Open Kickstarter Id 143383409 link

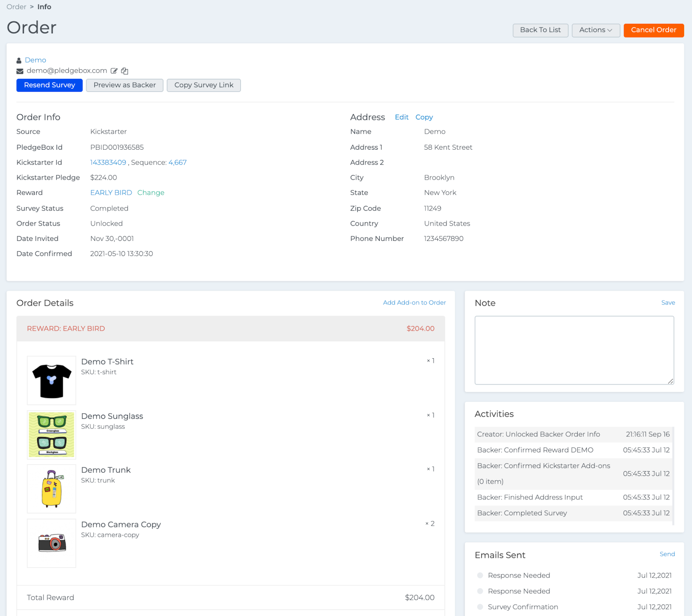click(108, 163)
